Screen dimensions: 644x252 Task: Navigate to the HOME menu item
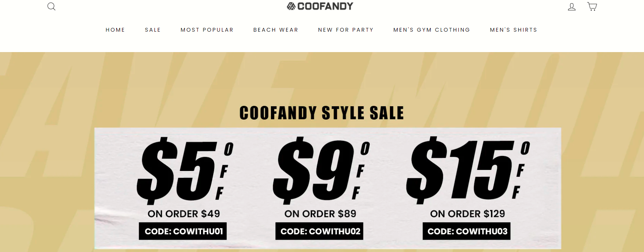click(115, 30)
